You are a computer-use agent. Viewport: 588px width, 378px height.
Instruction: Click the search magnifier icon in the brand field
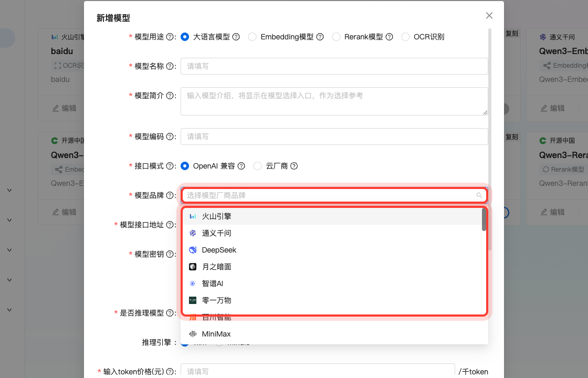pyautogui.click(x=478, y=195)
